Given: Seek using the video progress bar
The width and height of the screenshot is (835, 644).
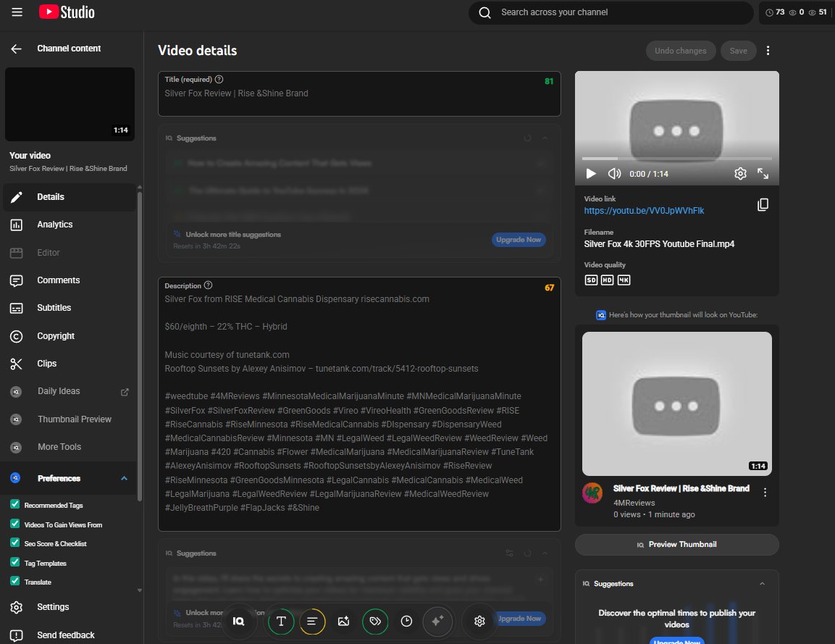Looking at the screenshot, I should [677, 159].
